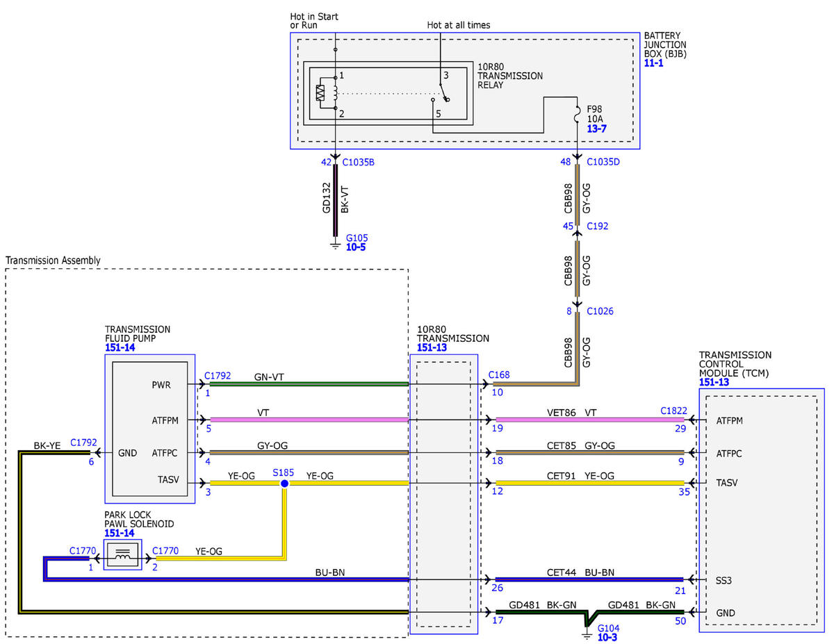The width and height of the screenshot is (834, 644).
Task: Click the relay coil resistor symbol
Action: 320,93
